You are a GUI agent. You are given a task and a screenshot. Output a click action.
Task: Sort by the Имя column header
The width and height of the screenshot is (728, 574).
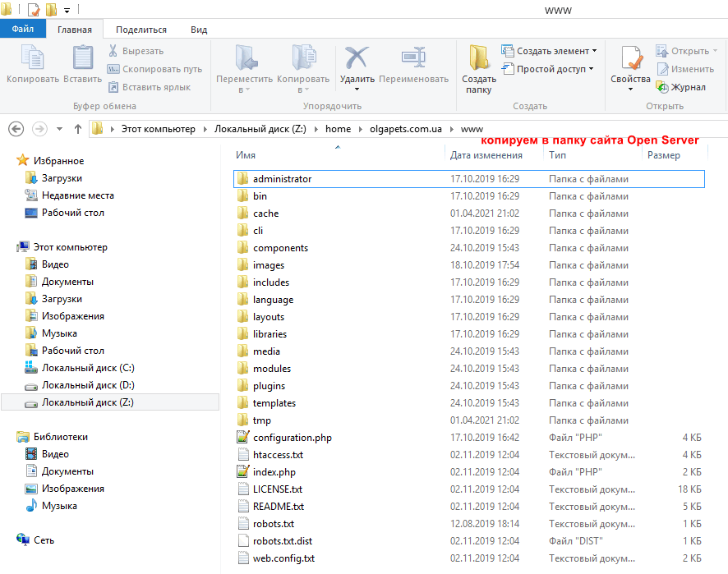tap(246, 155)
